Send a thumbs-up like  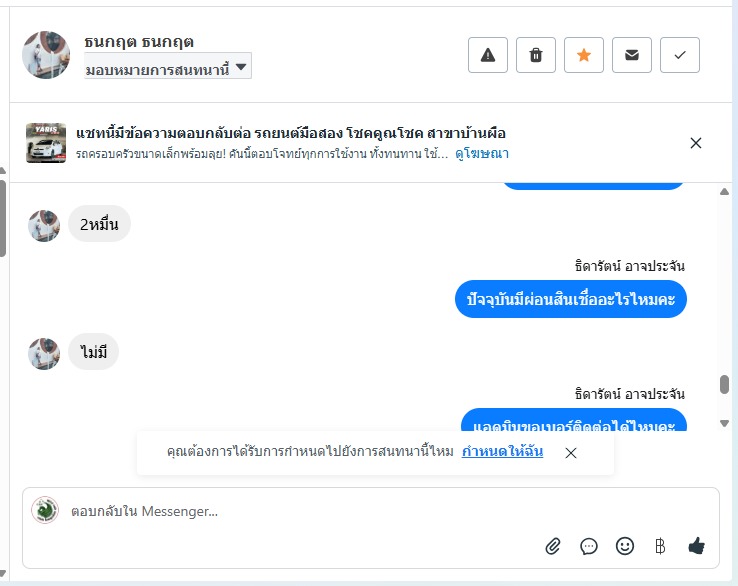(697, 546)
